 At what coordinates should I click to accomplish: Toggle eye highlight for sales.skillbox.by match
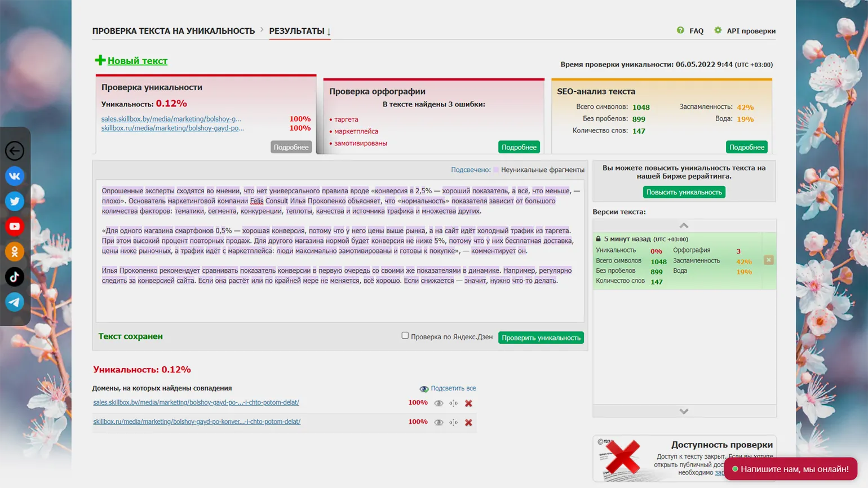pyautogui.click(x=439, y=403)
